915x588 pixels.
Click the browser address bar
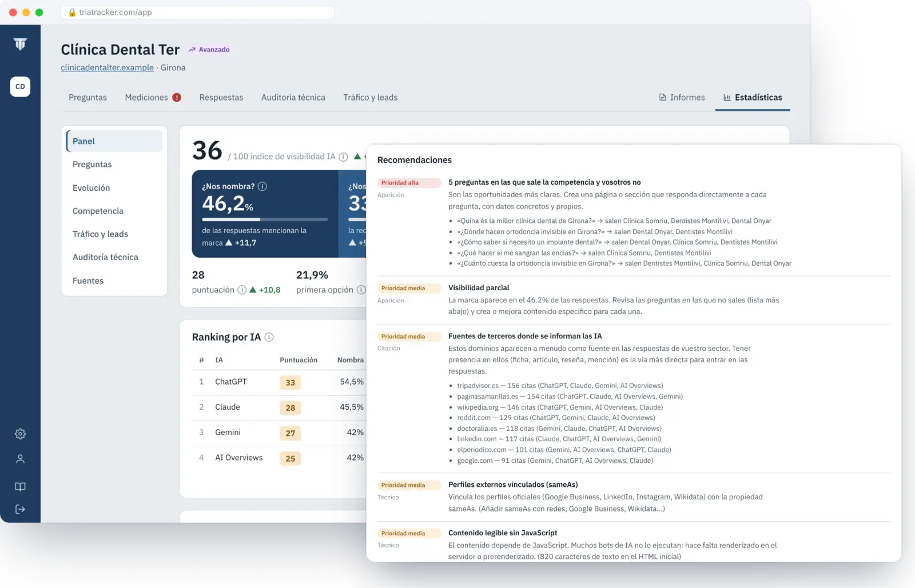tap(197, 12)
